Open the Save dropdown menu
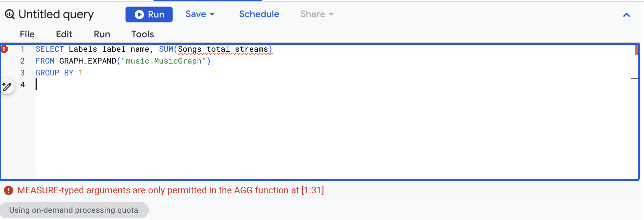 [x=200, y=14]
